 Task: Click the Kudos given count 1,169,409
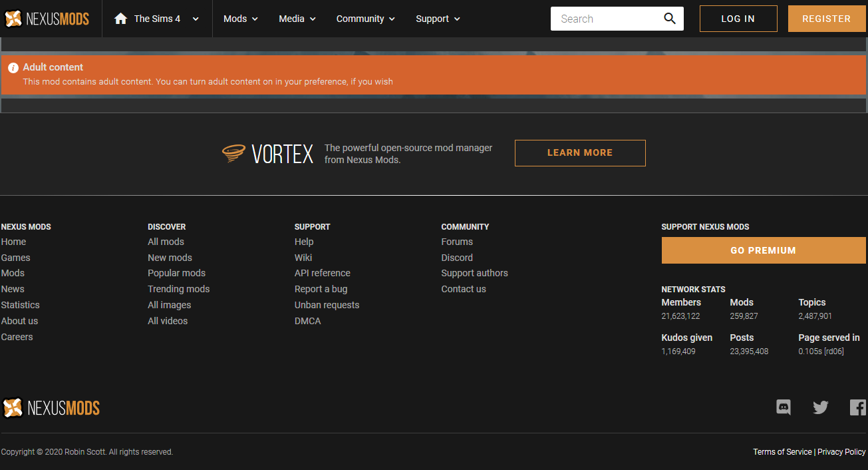(678, 352)
